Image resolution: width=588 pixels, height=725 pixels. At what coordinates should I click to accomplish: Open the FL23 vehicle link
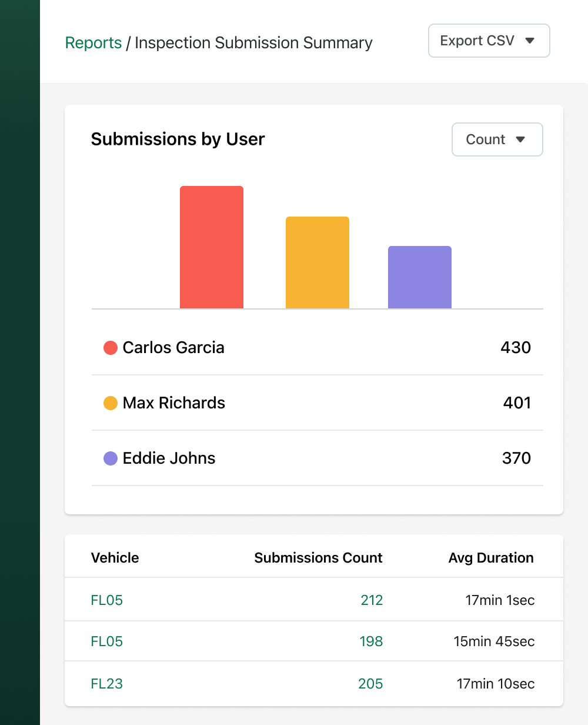pyautogui.click(x=107, y=684)
